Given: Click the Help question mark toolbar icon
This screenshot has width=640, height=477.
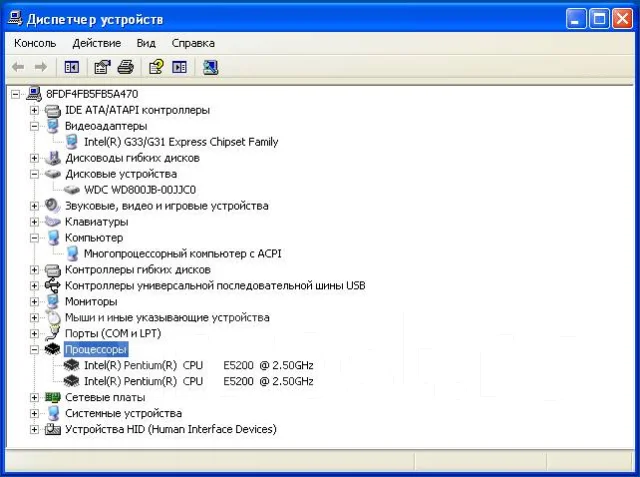Looking at the screenshot, I should [156, 67].
